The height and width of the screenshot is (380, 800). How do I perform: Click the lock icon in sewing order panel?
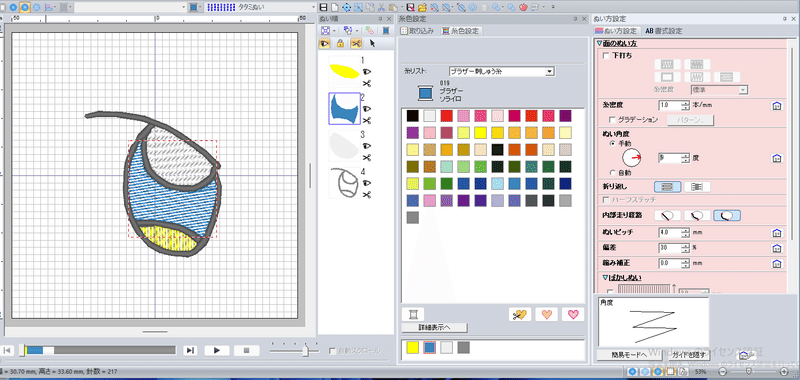[340, 44]
